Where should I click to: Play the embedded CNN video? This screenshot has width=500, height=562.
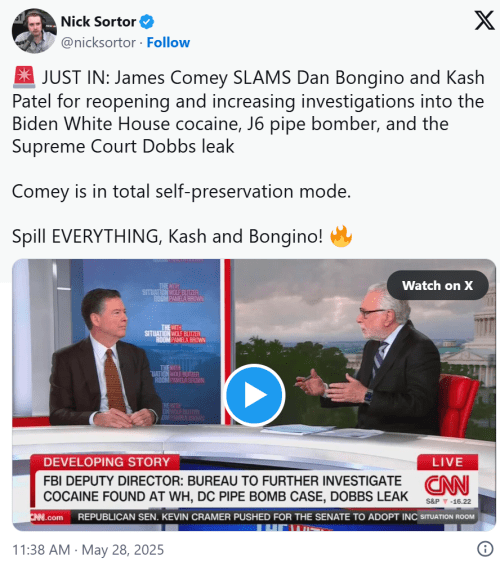(254, 395)
